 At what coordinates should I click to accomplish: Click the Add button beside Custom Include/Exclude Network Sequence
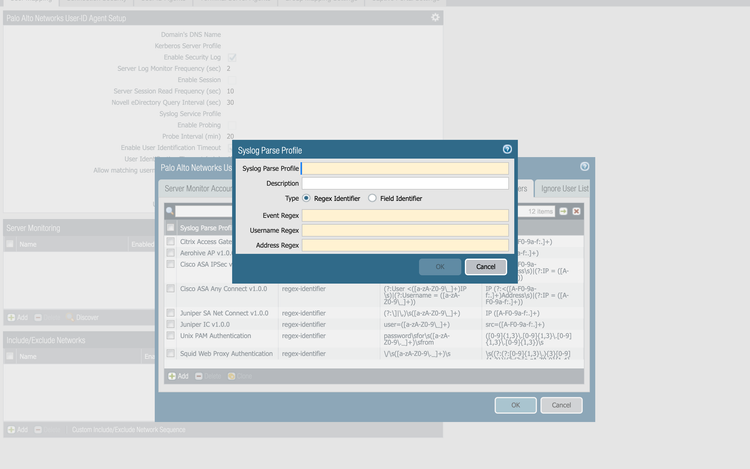coord(18,430)
